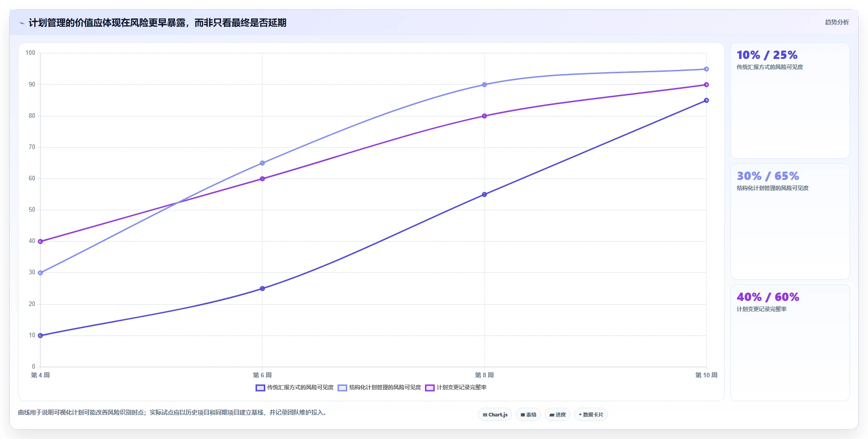Click the 40% / 60% KPI value
The width and height of the screenshot is (868, 439).
click(x=768, y=297)
